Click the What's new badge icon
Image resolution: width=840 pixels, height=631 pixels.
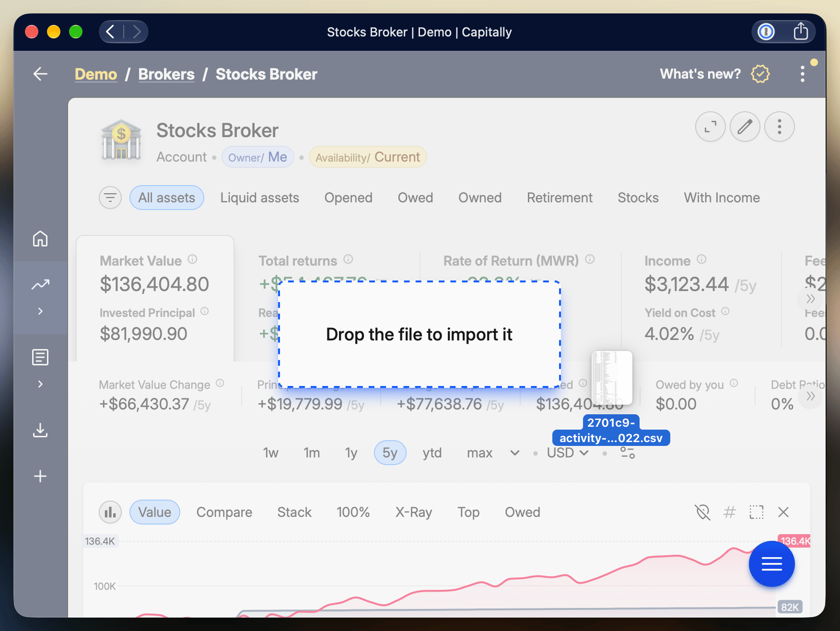760,74
